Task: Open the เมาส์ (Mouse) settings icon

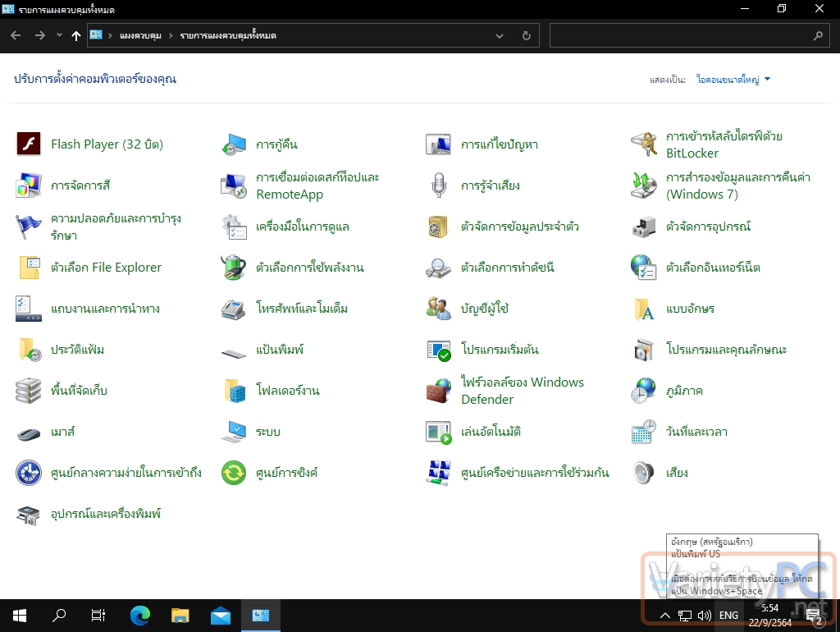Action: (x=29, y=432)
